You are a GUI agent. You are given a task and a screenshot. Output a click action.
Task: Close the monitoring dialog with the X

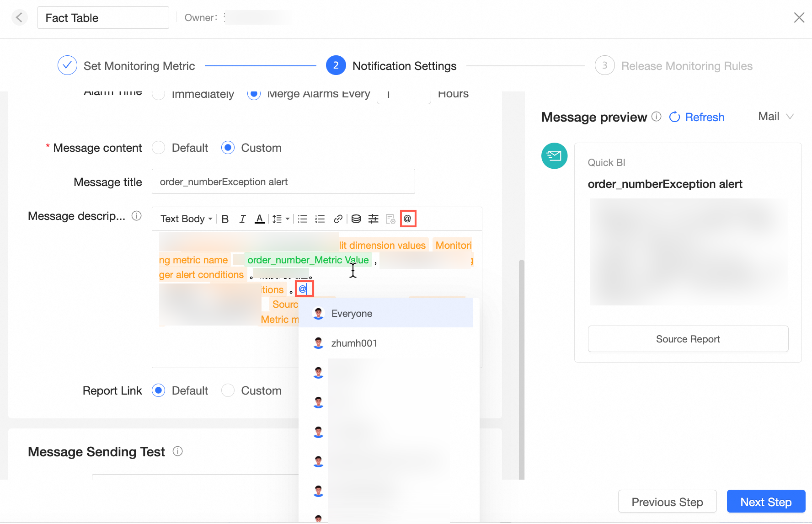coord(799,18)
